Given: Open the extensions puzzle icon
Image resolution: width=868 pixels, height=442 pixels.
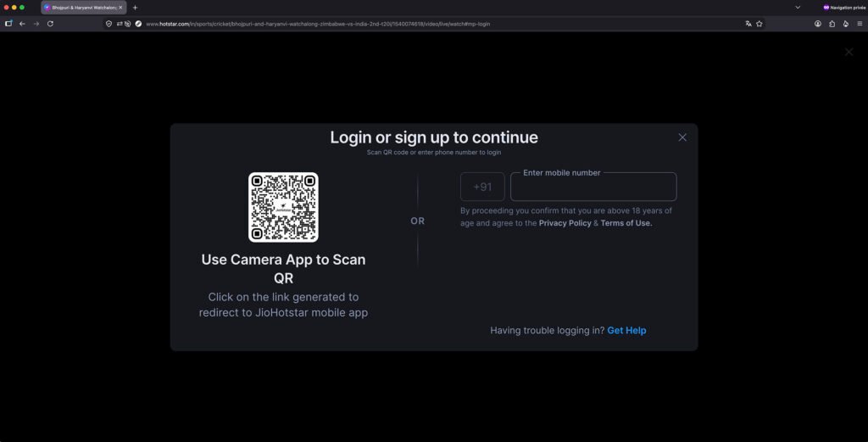Looking at the screenshot, I should coord(832,24).
